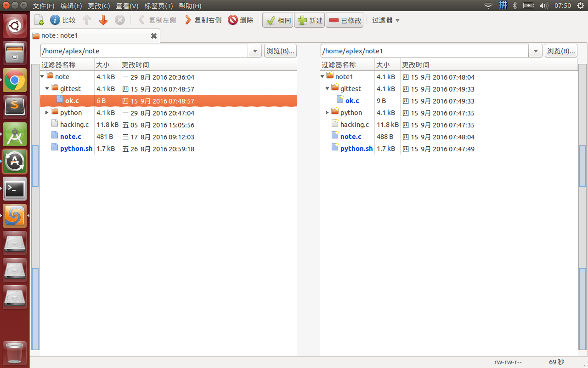The width and height of the screenshot is (588, 368).
Task: Click left pane Size (大小) column header
Action: tap(107, 65)
